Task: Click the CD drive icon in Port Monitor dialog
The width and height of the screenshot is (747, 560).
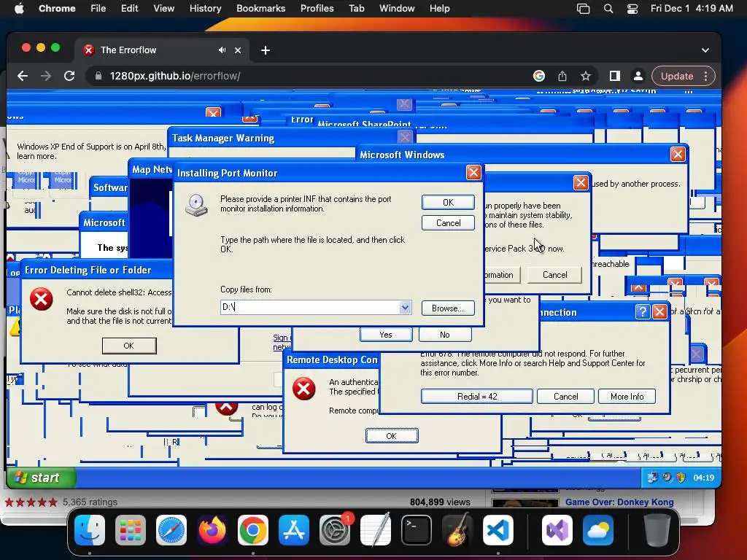Action: tap(196, 205)
